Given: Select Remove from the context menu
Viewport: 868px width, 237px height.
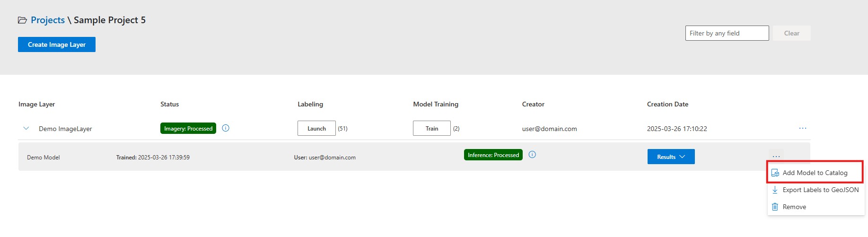Looking at the screenshot, I should (815, 207).
